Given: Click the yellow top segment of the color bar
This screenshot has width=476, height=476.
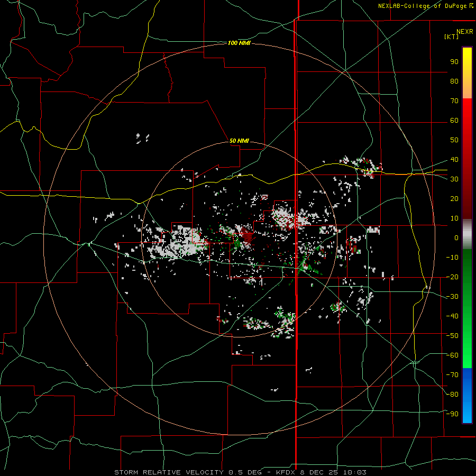Looking at the screenshot, I should [x=467, y=72].
